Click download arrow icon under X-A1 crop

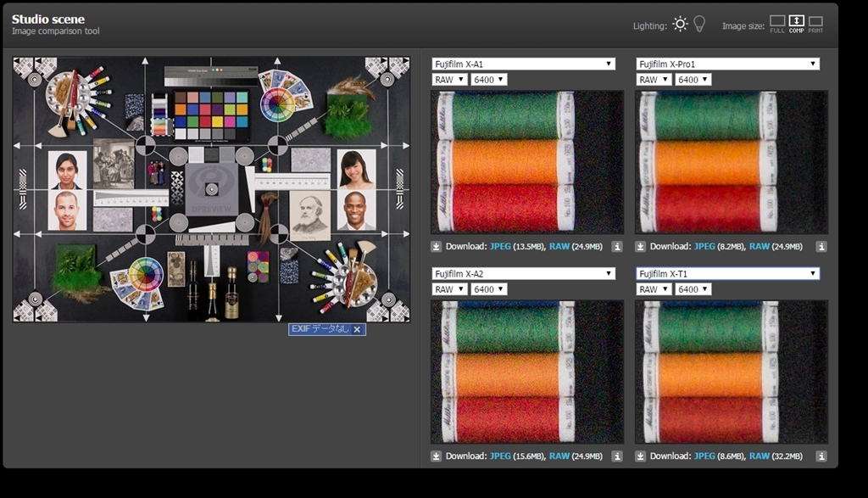point(437,247)
